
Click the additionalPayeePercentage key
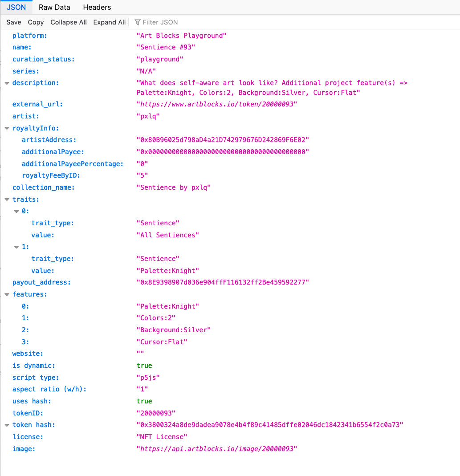[73, 164]
